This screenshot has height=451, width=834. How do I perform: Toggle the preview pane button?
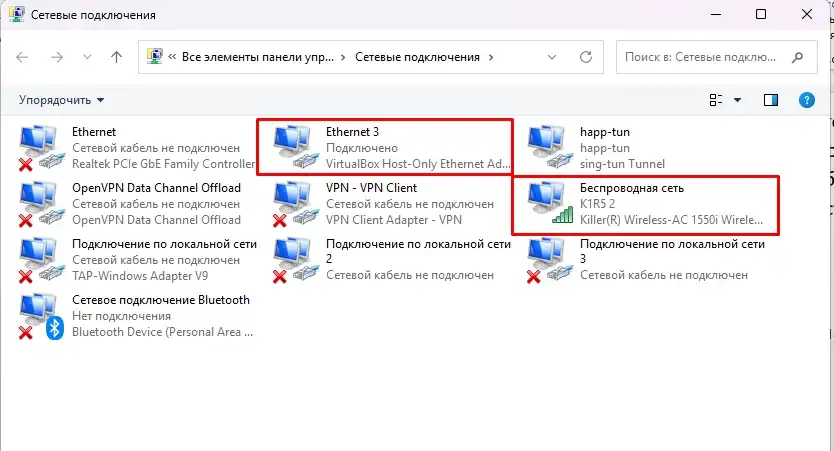click(771, 100)
